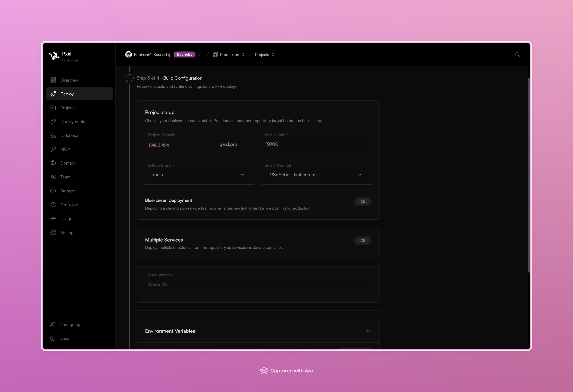Click the Build Configuration step title
The image size is (573, 392).
[x=183, y=78]
